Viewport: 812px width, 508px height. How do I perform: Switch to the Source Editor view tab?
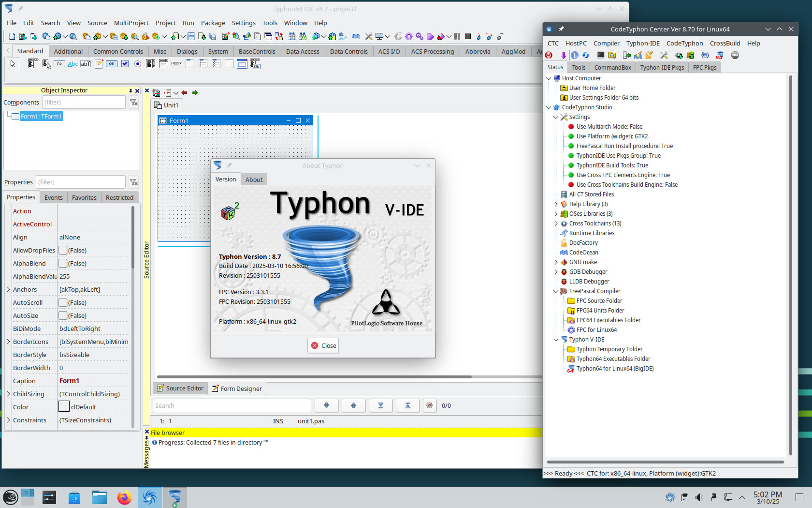181,388
